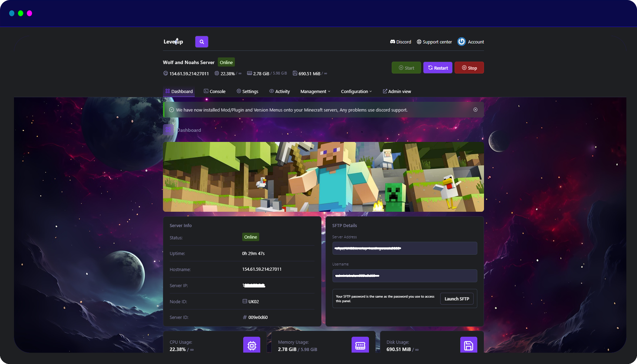637x364 pixels.
Task: Click the Discord icon in the header
Action: (x=392, y=42)
